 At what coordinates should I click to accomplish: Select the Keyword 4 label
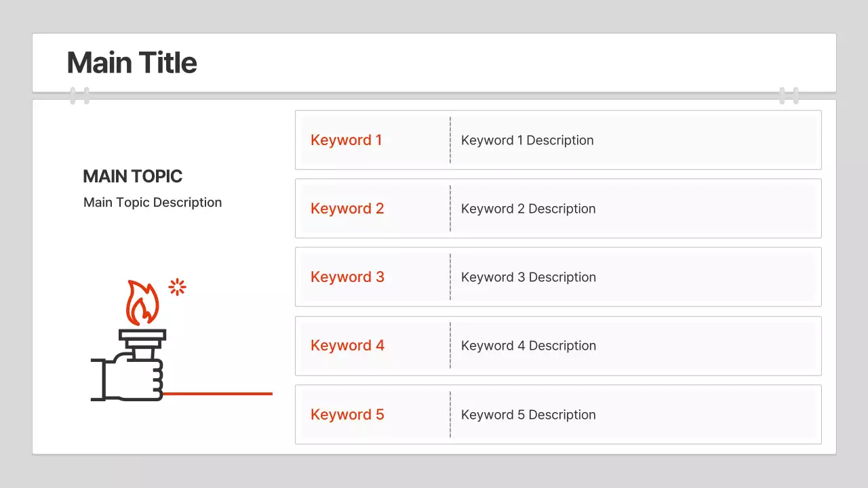(347, 346)
